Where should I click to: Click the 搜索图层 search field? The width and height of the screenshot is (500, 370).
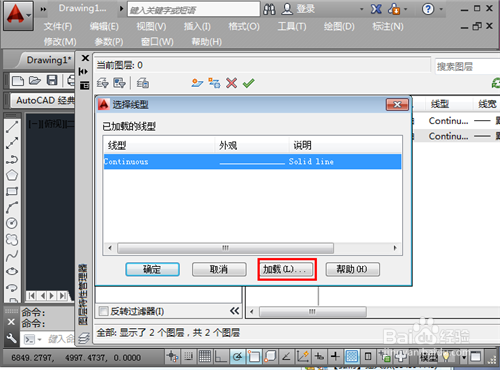[467, 67]
